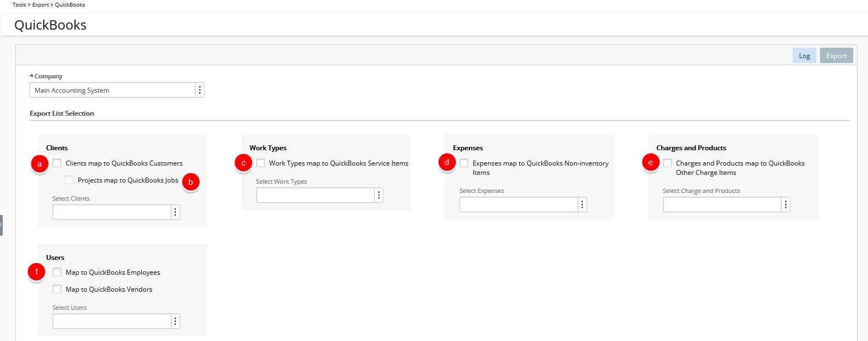The width and height of the screenshot is (868, 341).
Task: Click the Clients section title
Action: tap(57, 148)
